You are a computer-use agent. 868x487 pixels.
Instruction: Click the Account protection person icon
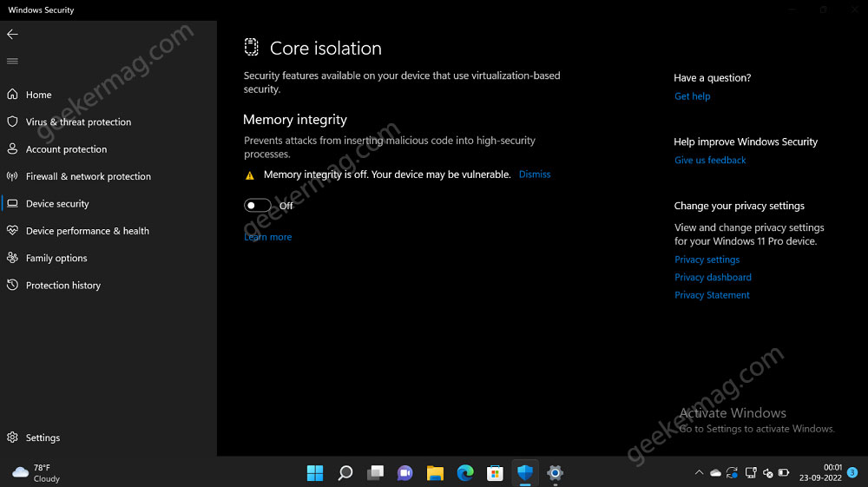[12, 148]
